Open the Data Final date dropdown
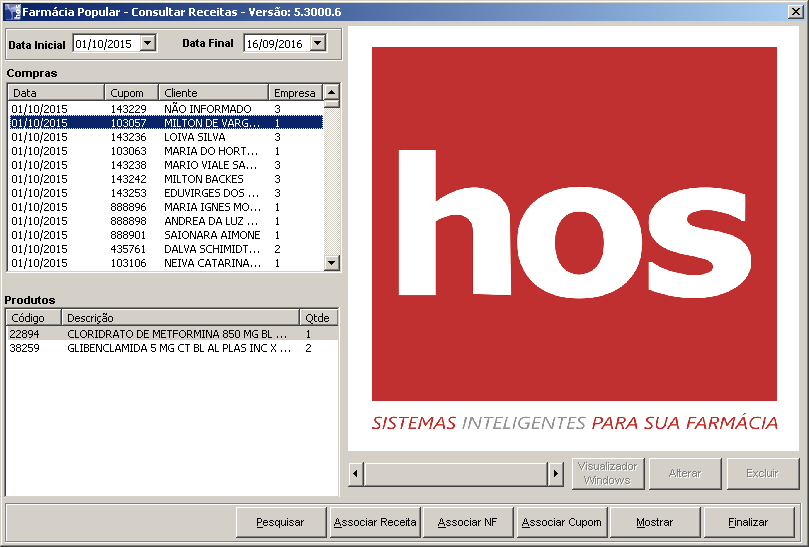The height and width of the screenshot is (547, 809). (x=318, y=43)
